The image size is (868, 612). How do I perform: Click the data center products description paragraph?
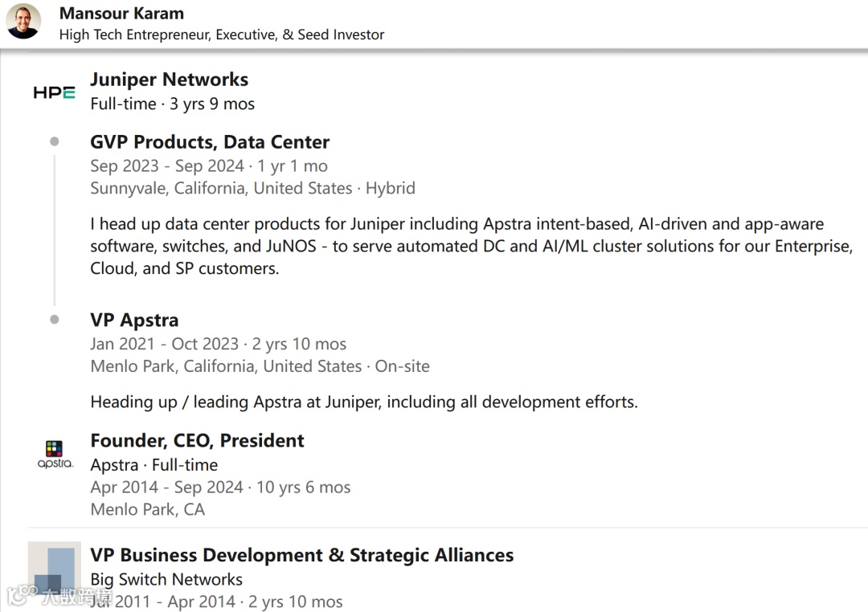[470, 246]
